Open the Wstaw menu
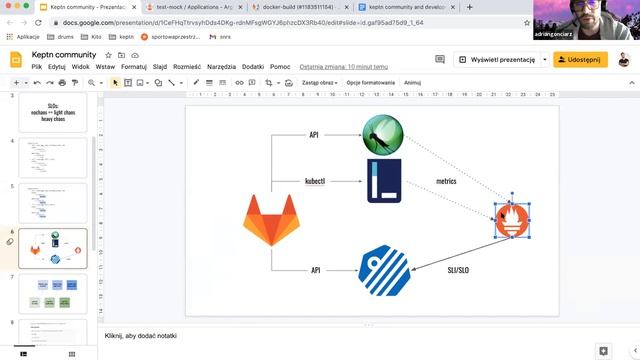 105,67
